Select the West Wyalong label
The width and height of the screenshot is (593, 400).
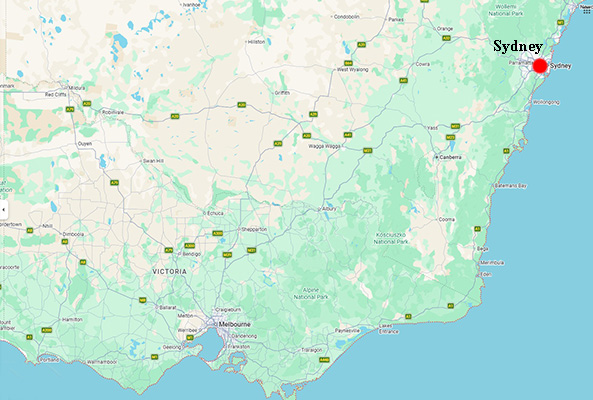[x=352, y=70]
